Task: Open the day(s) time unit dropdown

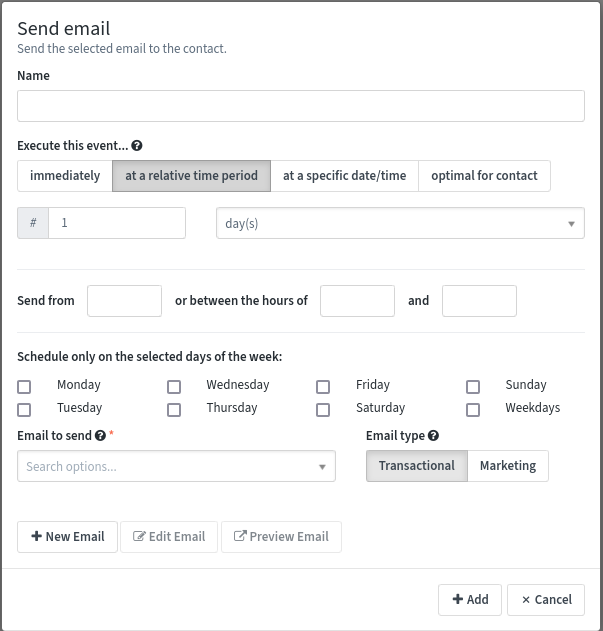Action: 400,223
